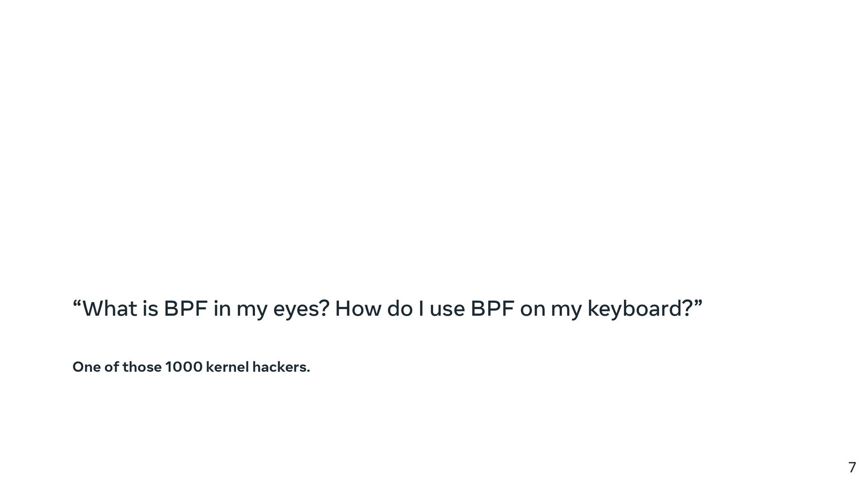Screen dimensions: 868x488
Task: Click the word "on" in the quote
Action: click(532, 310)
